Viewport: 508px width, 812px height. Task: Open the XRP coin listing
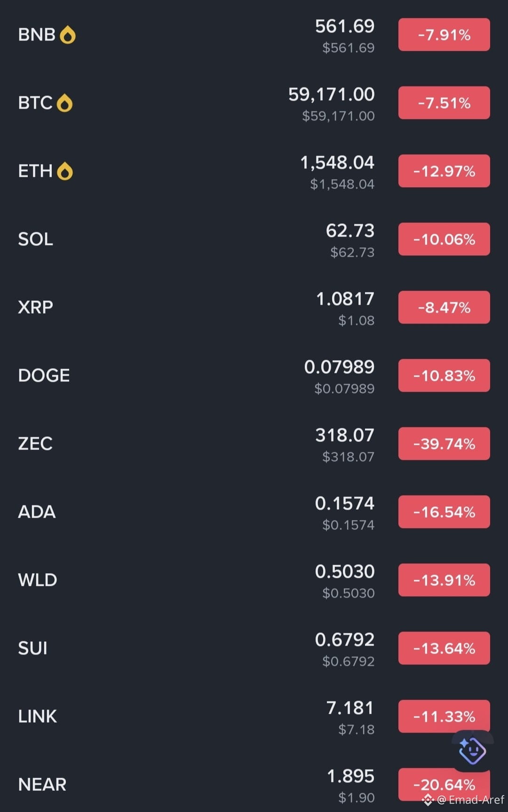click(x=254, y=307)
